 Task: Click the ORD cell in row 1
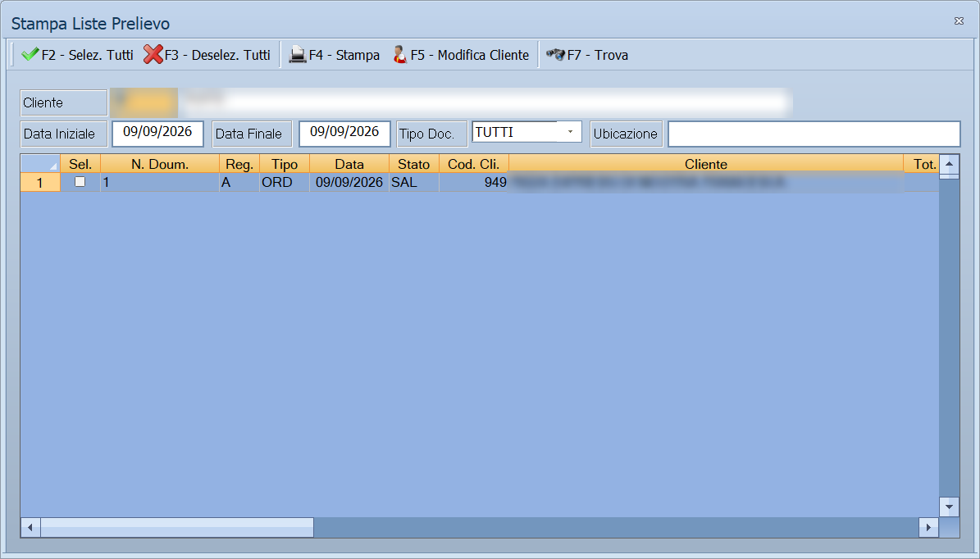coord(285,183)
